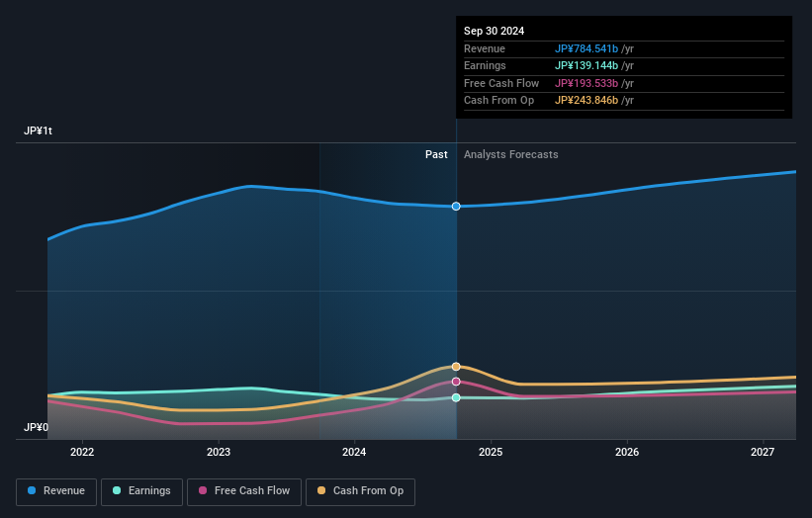812x518 pixels.
Task: Select the Free Cash Flow value JP¥193.533b
Action: (x=586, y=83)
